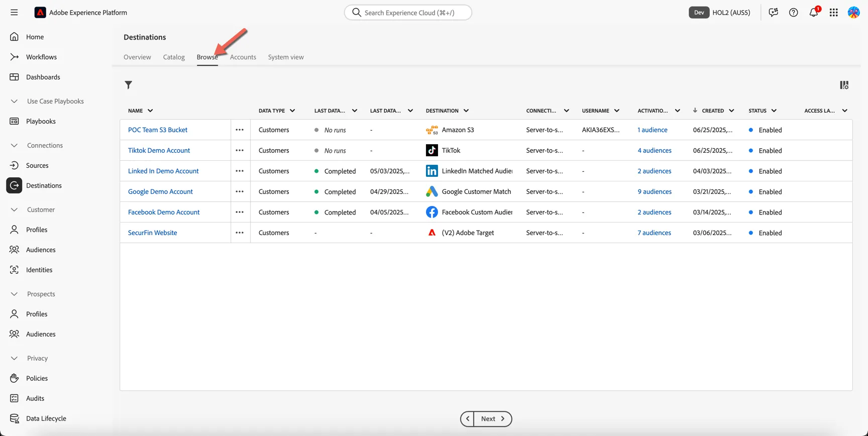Open the Name column dropdown
Screen dimensions: 868x436
[x=150, y=111]
